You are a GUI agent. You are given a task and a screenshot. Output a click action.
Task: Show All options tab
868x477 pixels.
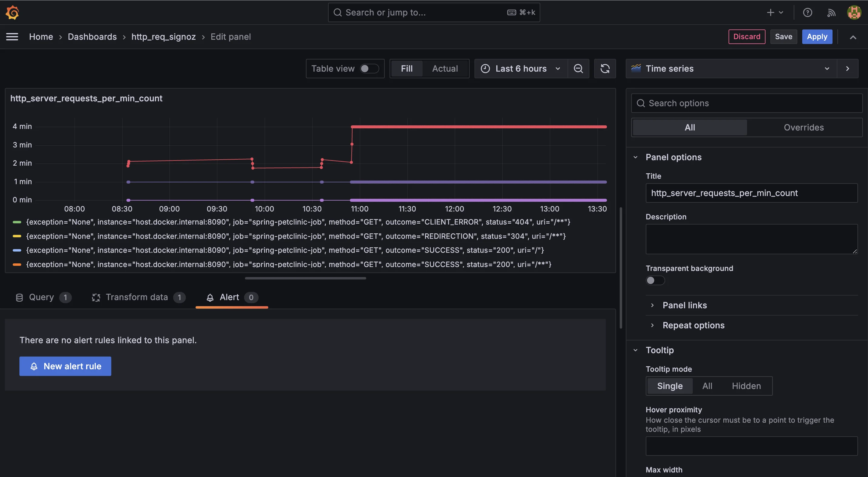pyautogui.click(x=689, y=127)
